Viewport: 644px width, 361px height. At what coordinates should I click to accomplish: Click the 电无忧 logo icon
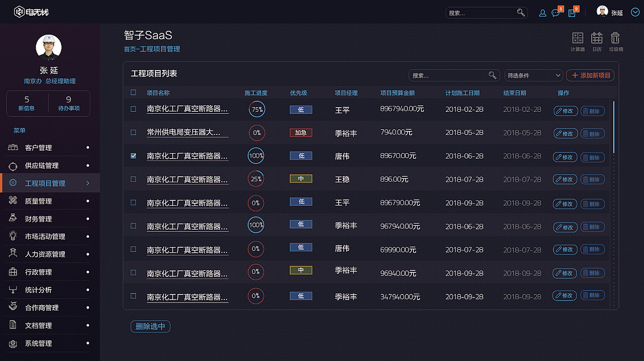19,12
